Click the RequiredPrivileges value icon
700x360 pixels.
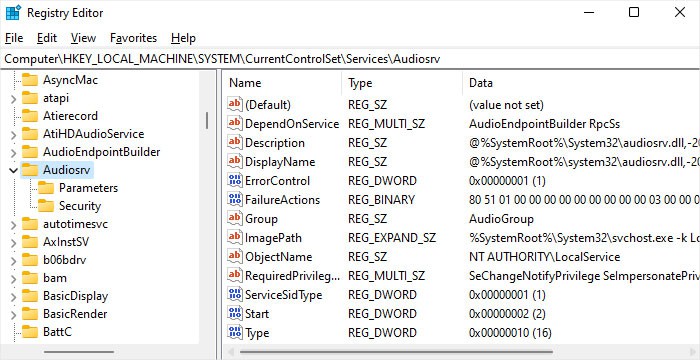pos(235,276)
